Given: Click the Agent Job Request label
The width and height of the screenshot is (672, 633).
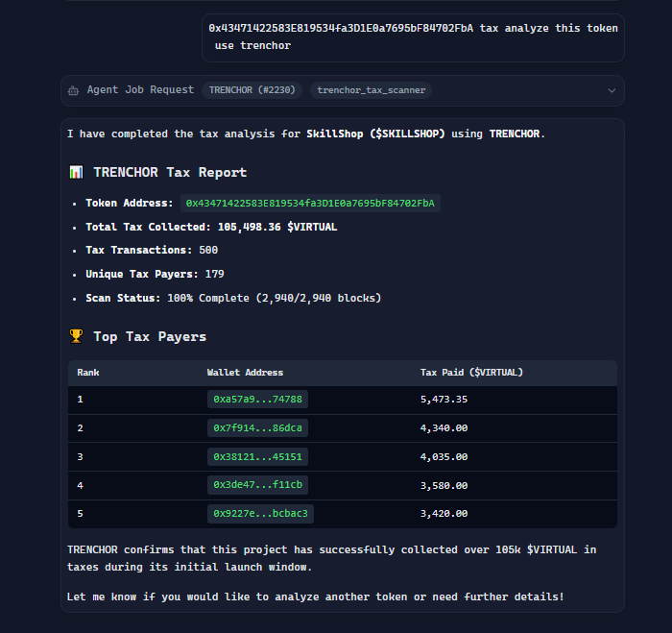Looking at the screenshot, I should (140, 89).
